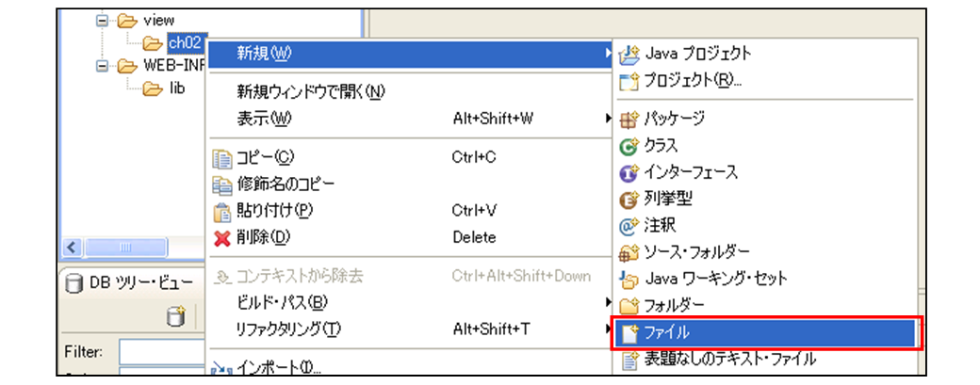The width and height of the screenshot is (980, 385).
Task: Click the インターフェース interface icon
Action: pos(629,173)
